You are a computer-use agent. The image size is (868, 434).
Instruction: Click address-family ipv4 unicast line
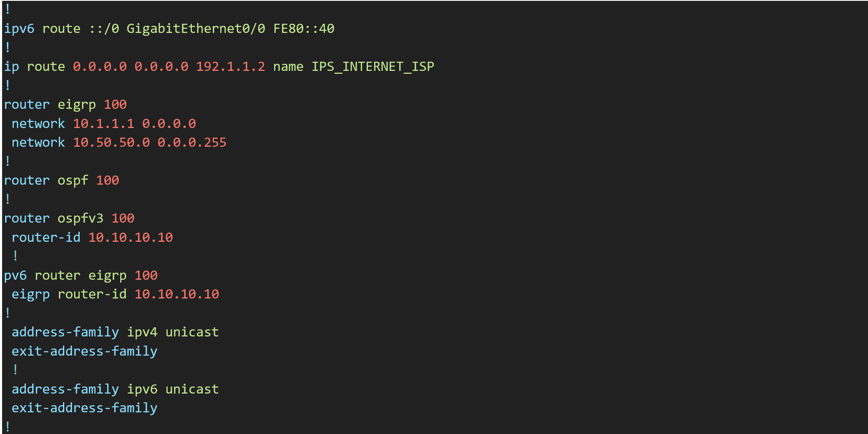click(x=115, y=332)
